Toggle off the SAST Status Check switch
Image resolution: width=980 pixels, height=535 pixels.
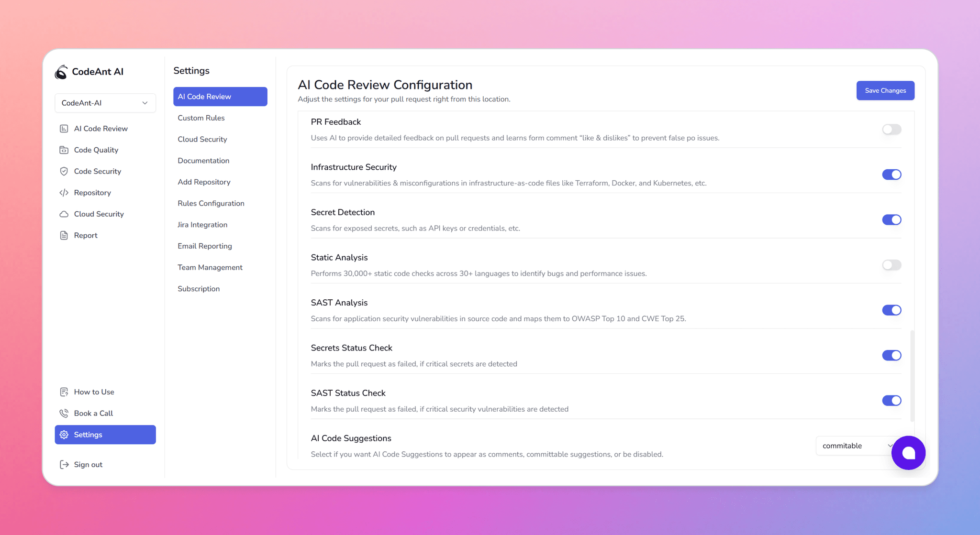click(891, 400)
